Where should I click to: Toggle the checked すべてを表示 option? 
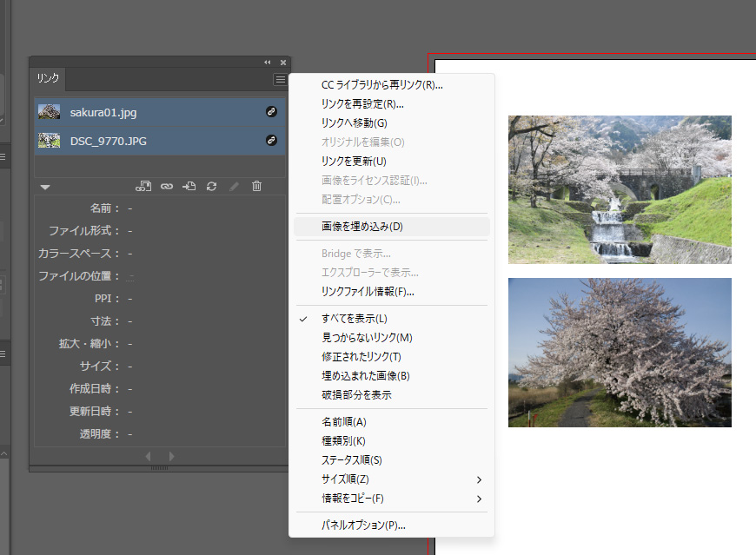pos(354,319)
